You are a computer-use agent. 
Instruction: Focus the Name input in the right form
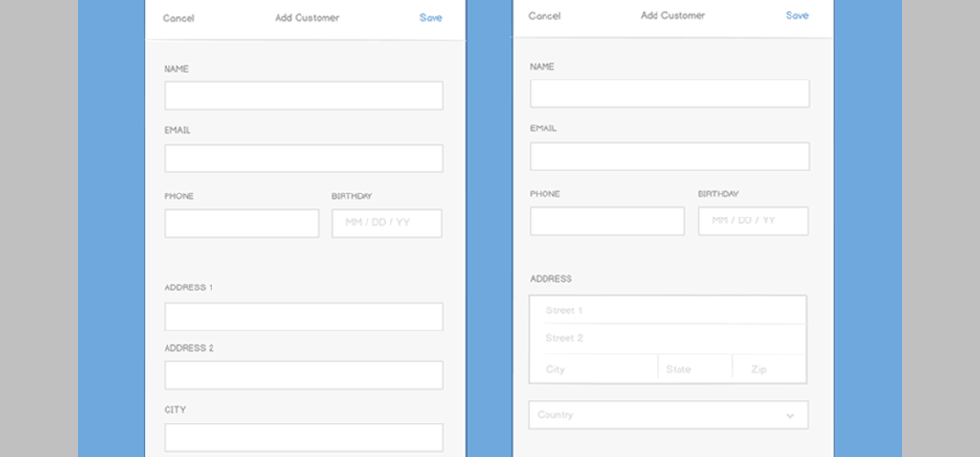point(670,94)
